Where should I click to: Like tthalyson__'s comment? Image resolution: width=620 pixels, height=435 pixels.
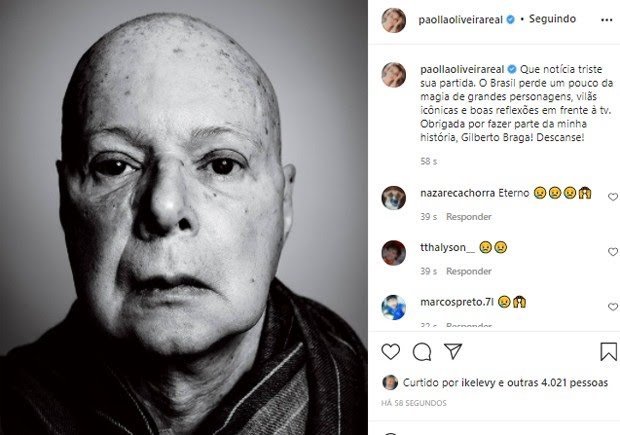(613, 252)
